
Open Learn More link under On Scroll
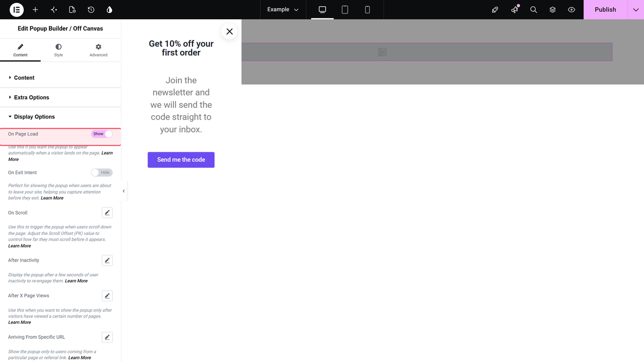[x=19, y=246]
